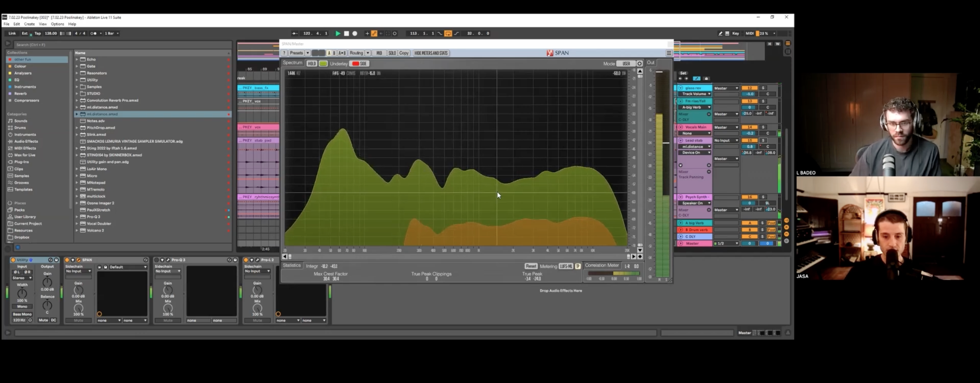Enable the Pro-Q 3 device activator
Image resolution: width=980 pixels, height=383 pixels.
click(156, 260)
